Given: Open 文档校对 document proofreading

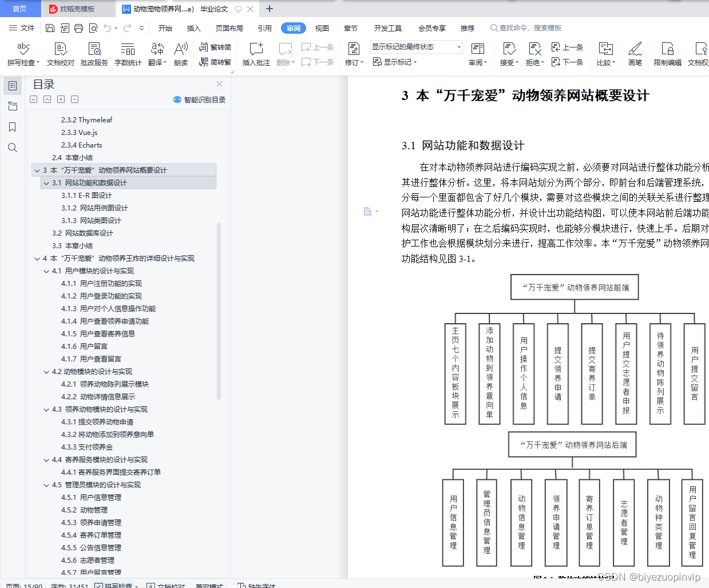Looking at the screenshot, I should click(61, 54).
